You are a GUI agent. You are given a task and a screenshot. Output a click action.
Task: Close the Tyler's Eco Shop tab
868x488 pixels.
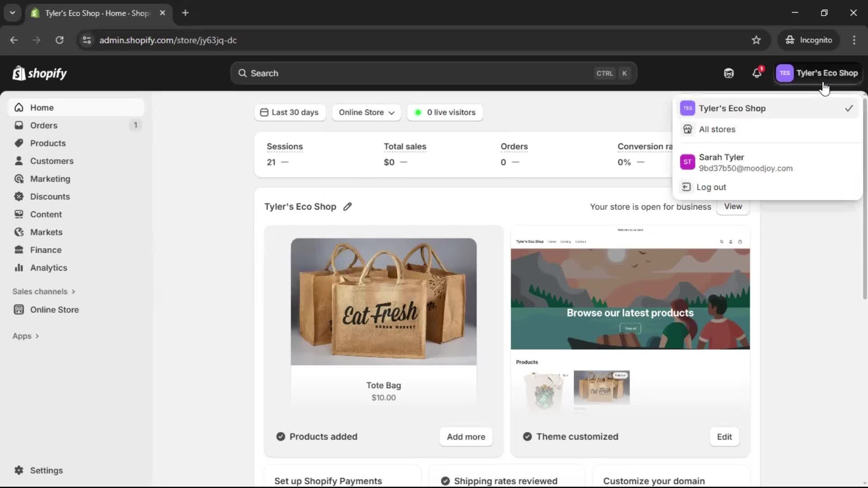[162, 13]
